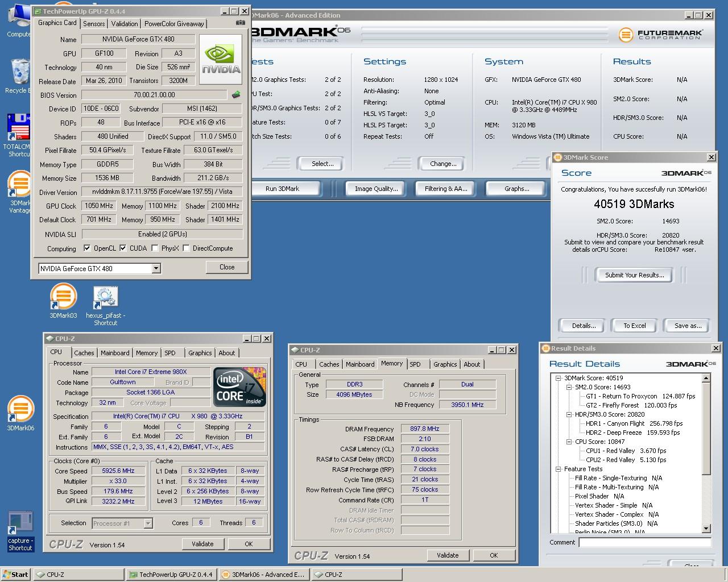This screenshot has height=582, width=728.
Task: Click the Details... button in 3DMark Score
Action: [x=584, y=326]
